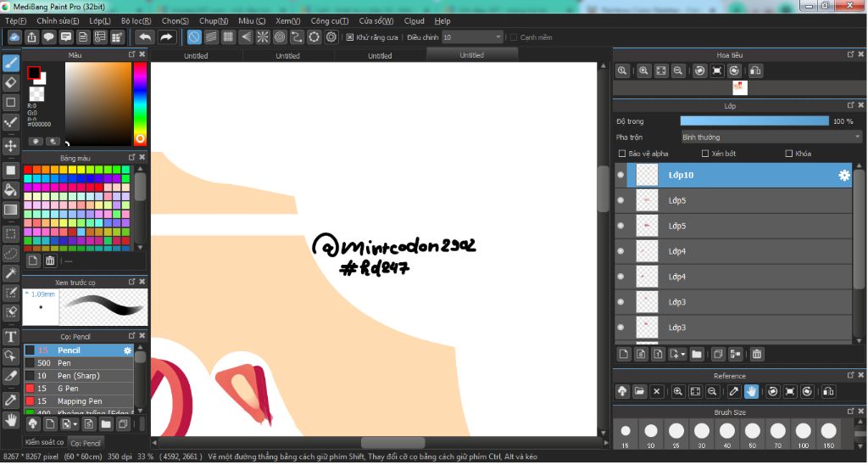Open the Công cụ menu
Image resolution: width=868 pixels, height=465 pixels.
click(330, 21)
